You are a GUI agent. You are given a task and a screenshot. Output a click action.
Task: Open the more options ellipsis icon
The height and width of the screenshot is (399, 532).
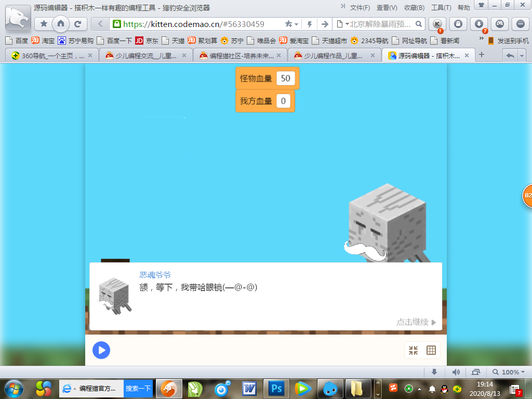click(521, 24)
